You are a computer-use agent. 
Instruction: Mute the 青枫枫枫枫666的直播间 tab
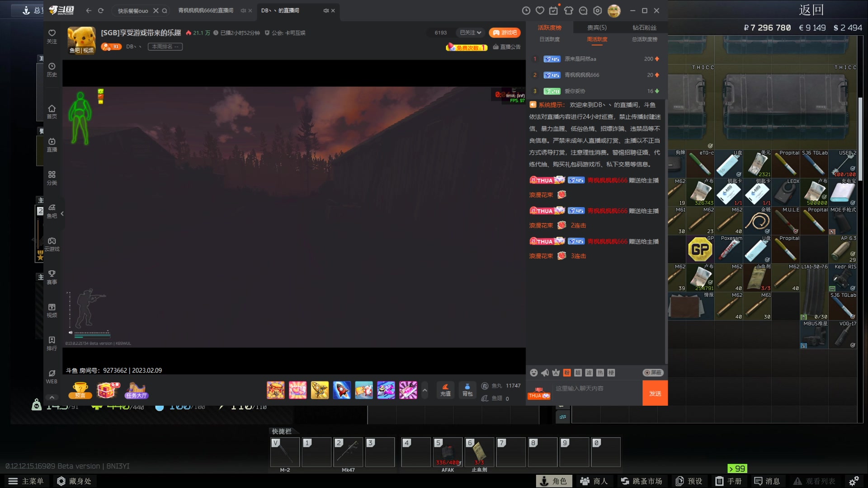[243, 10]
